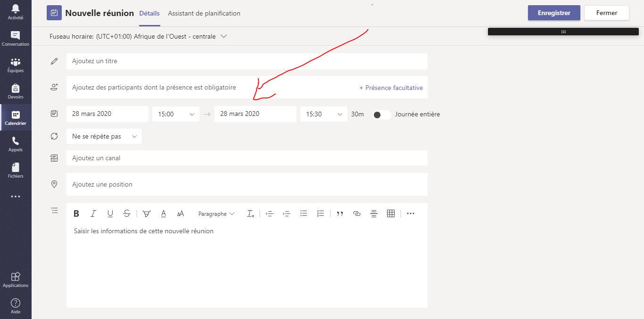Image resolution: width=644 pixels, height=319 pixels.
Task: Toggle italic text formatting
Action: pyautogui.click(x=93, y=213)
